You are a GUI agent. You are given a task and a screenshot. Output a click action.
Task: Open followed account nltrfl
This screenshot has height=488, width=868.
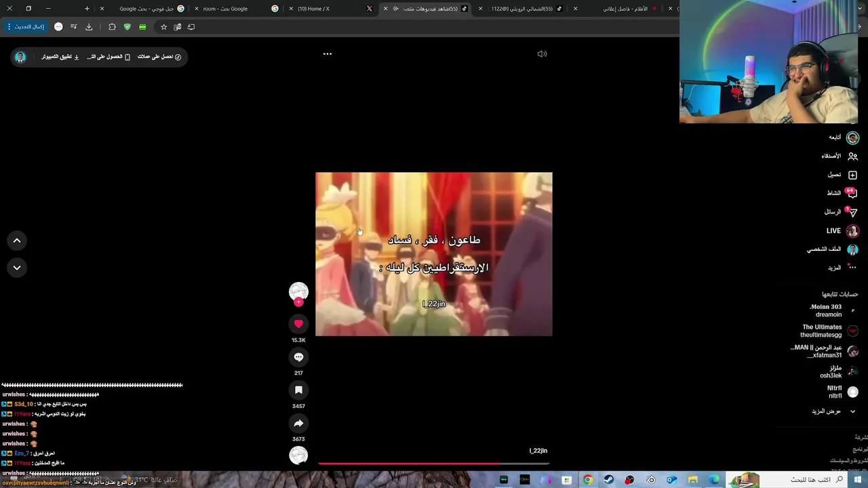coord(843,392)
